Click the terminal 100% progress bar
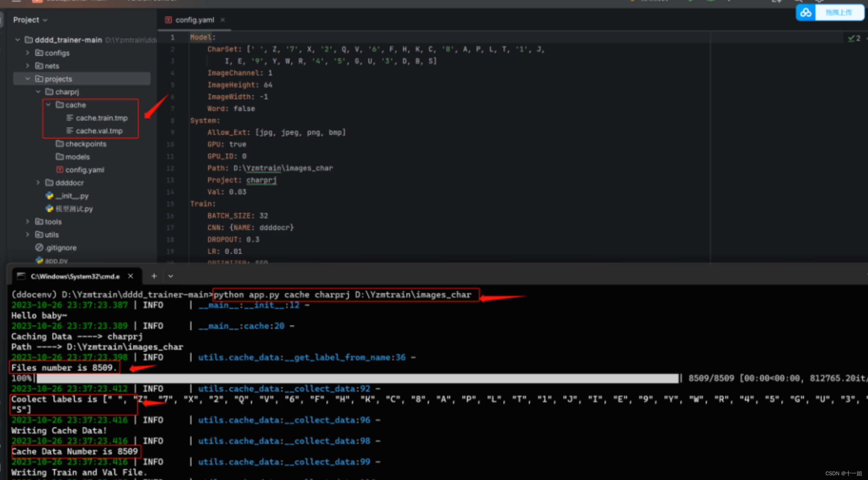This screenshot has width=868, height=480. (357, 378)
